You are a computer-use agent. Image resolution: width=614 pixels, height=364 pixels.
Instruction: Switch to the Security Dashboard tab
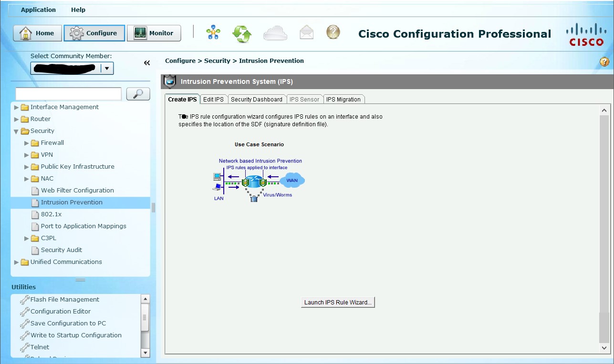pyautogui.click(x=257, y=99)
